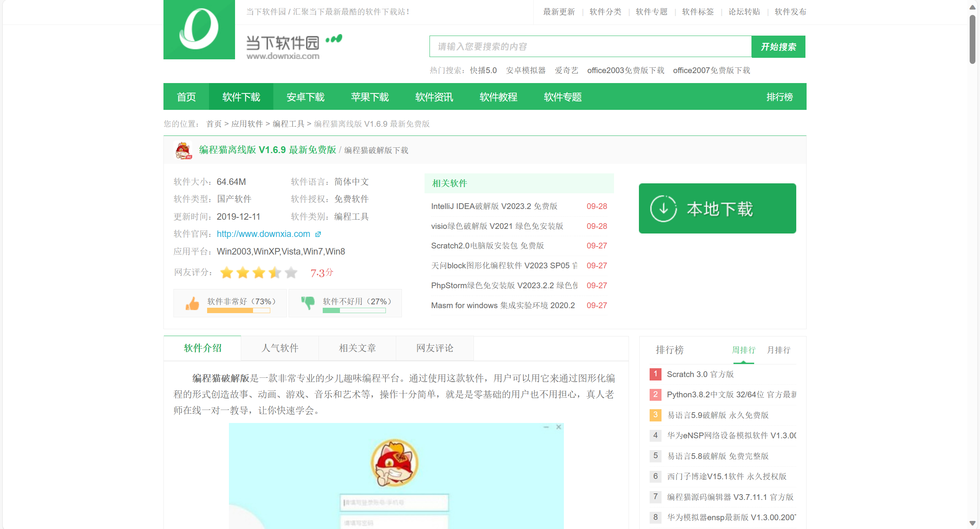Click hot search 快播5.0

tap(483, 70)
